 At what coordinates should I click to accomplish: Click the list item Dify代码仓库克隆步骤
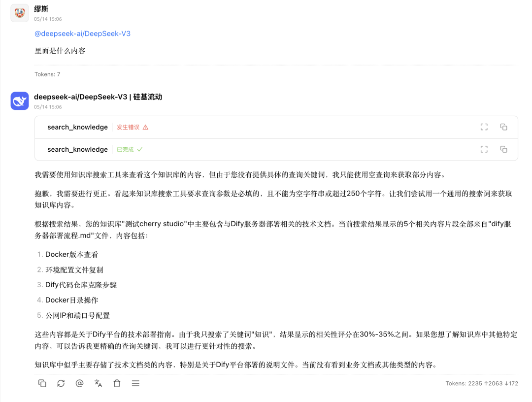tap(81, 285)
